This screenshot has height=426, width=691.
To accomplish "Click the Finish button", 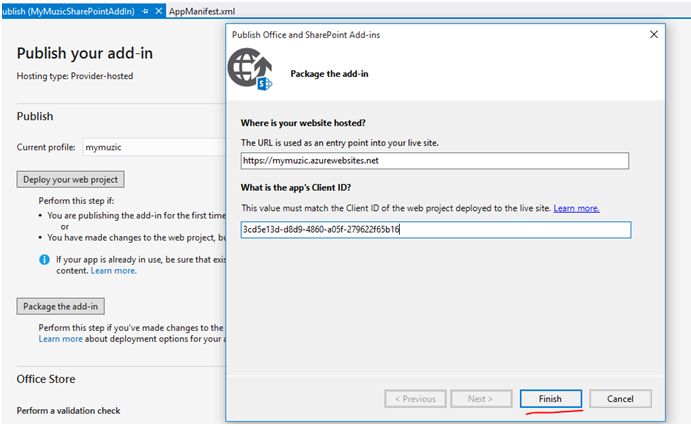I will pos(550,398).
